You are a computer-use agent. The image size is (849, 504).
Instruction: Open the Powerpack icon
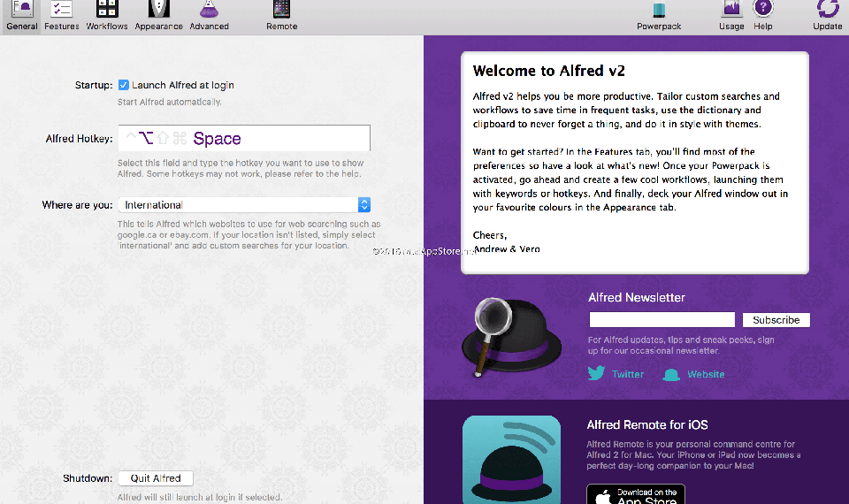pyautogui.click(x=659, y=11)
